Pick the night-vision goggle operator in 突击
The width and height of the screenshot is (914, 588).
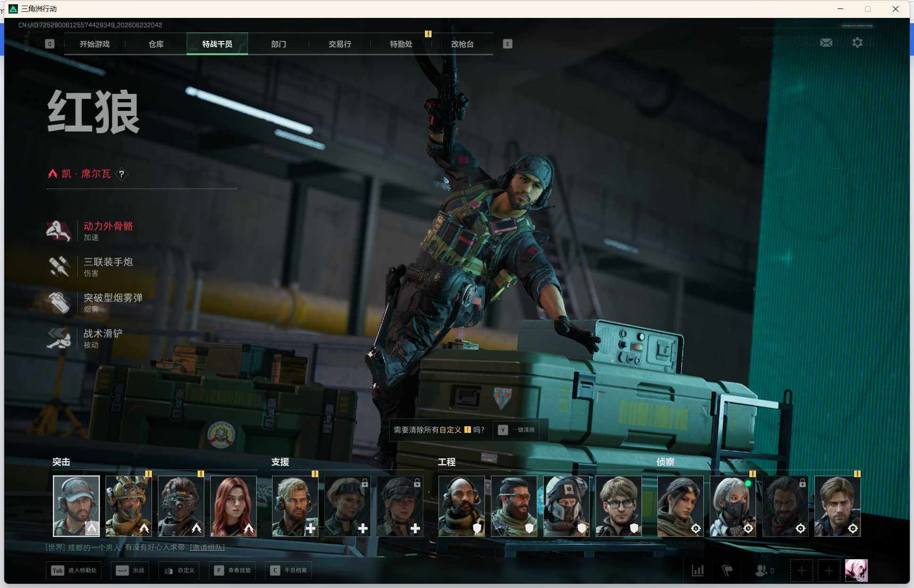click(181, 506)
